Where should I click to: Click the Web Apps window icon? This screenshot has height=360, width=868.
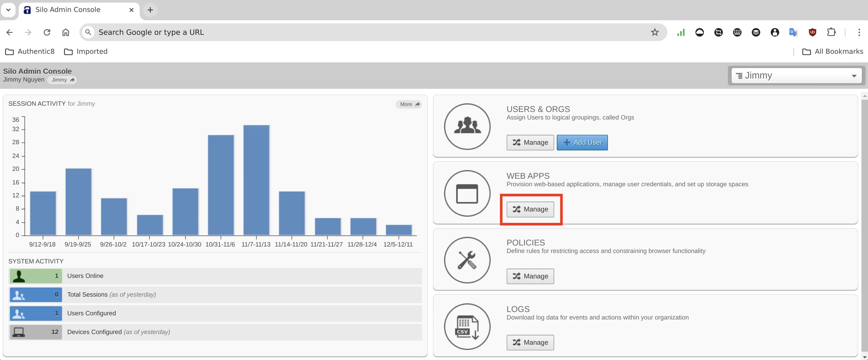pyautogui.click(x=467, y=193)
